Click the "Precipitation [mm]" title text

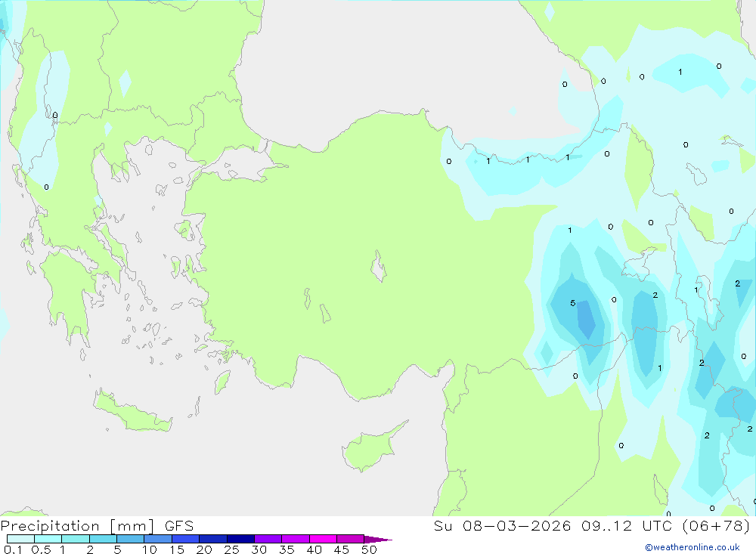(77, 526)
